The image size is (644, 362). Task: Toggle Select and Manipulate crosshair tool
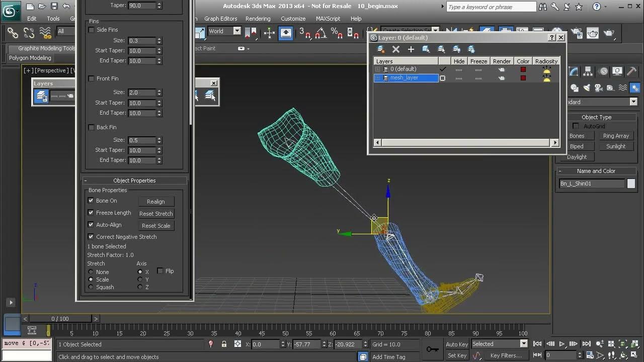[x=269, y=33]
